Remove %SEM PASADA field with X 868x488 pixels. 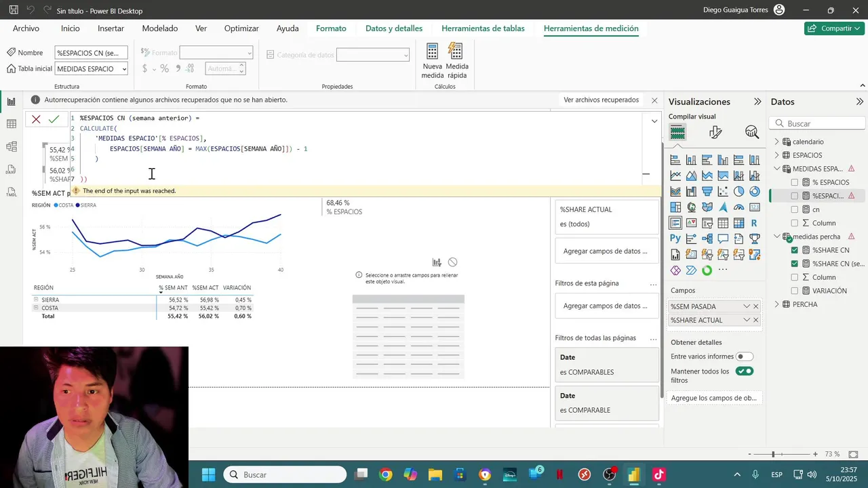pos(756,306)
